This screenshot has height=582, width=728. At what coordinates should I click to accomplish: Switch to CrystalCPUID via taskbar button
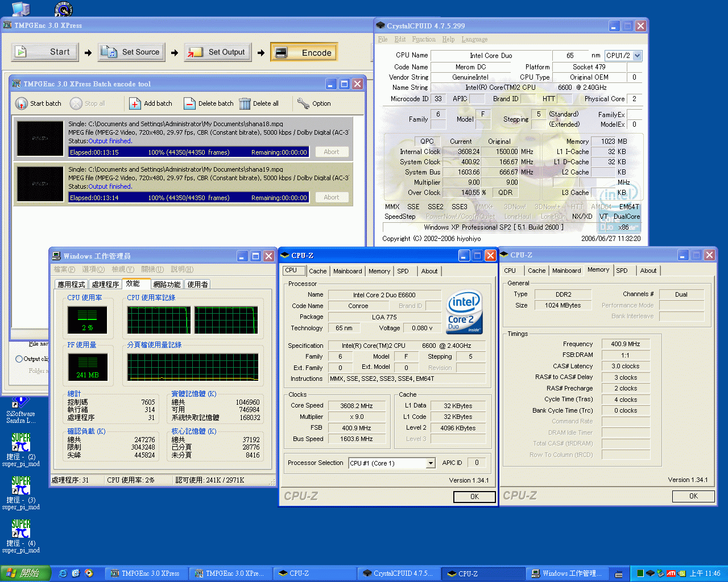tap(399, 573)
